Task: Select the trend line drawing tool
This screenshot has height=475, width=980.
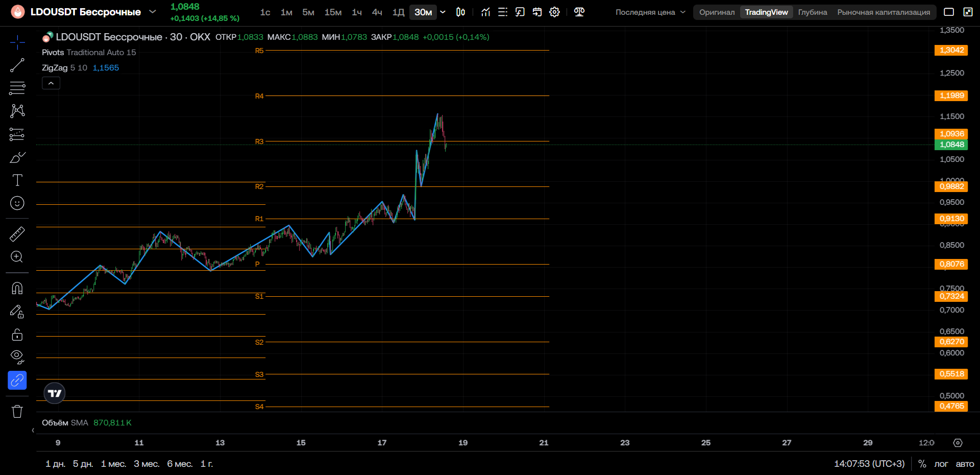Action: pyautogui.click(x=17, y=65)
